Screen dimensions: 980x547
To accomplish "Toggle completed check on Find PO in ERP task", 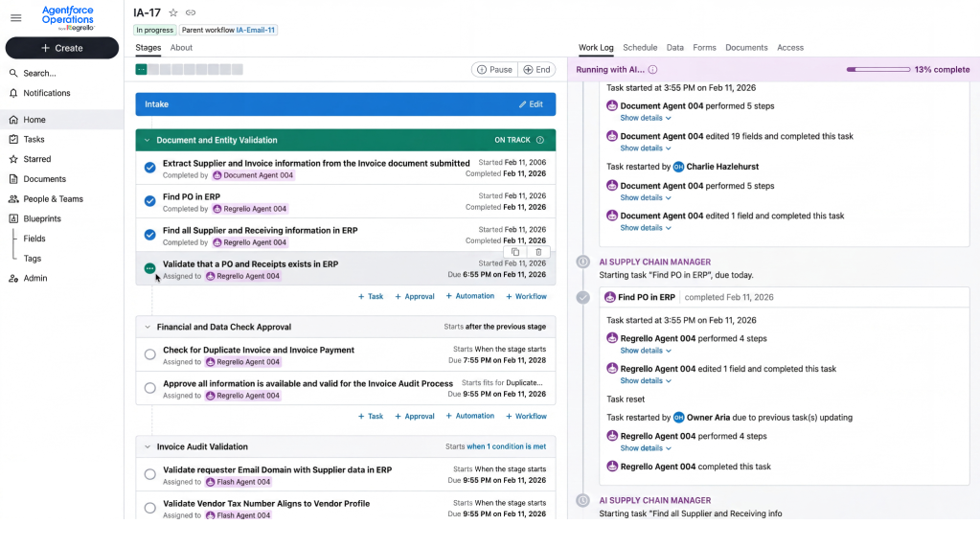I will pyautogui.click(x=150, y=201).
